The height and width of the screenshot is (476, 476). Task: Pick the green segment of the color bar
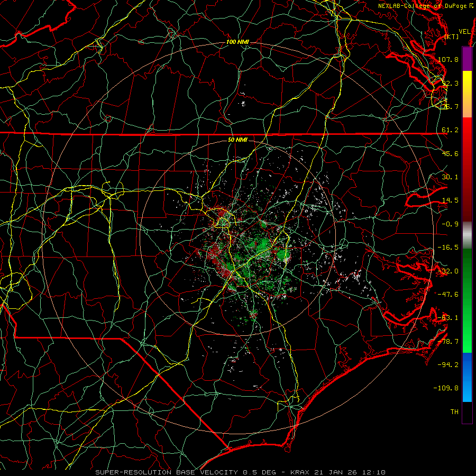(x=467, y=301)
